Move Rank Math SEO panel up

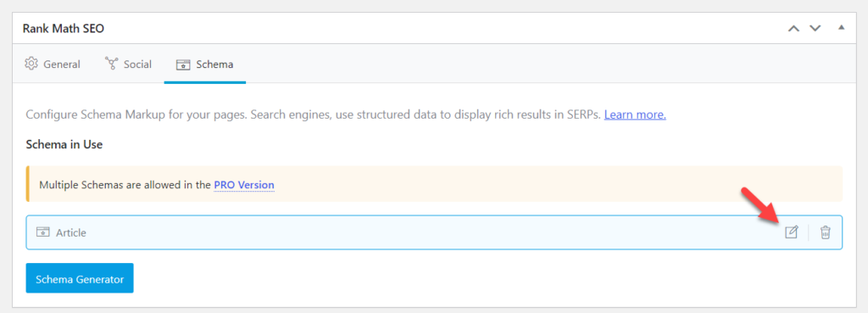coord(793,28)
